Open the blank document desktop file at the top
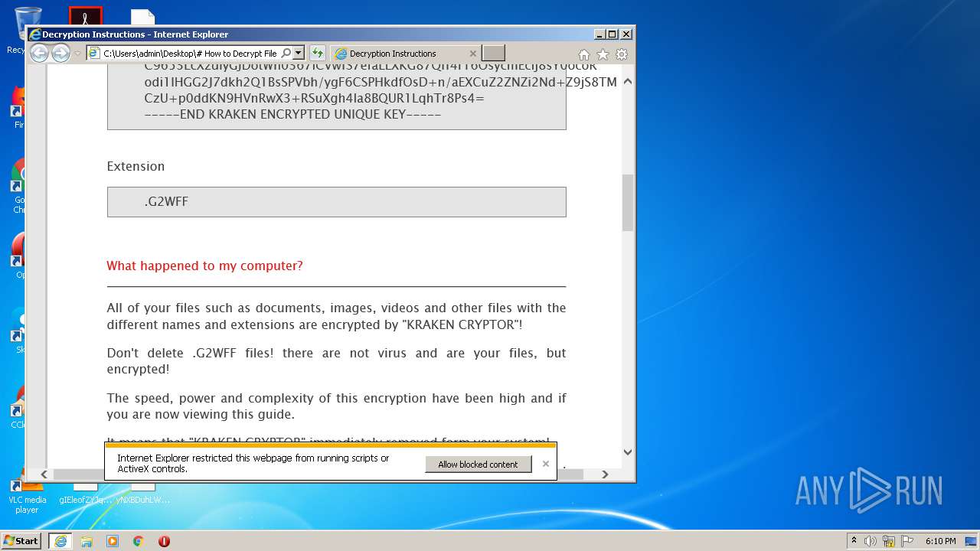 (142, 17)
